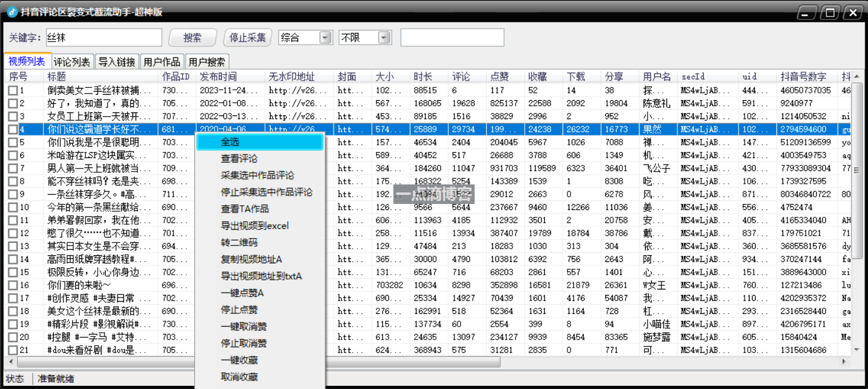
Task: Choose 一键点赞A from the context menu
Action: [x=260, y=293]
